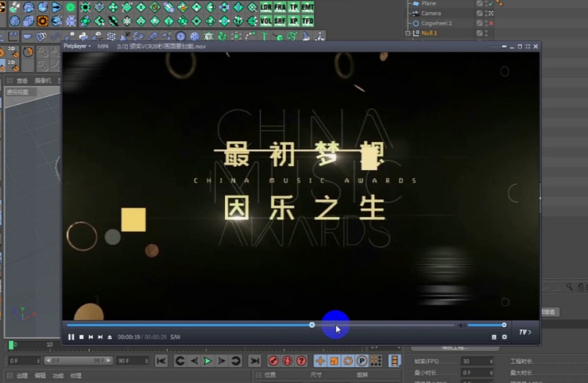Open the 纹理 material menu
The image size is (588, 383).
click(x=76, y=376)
